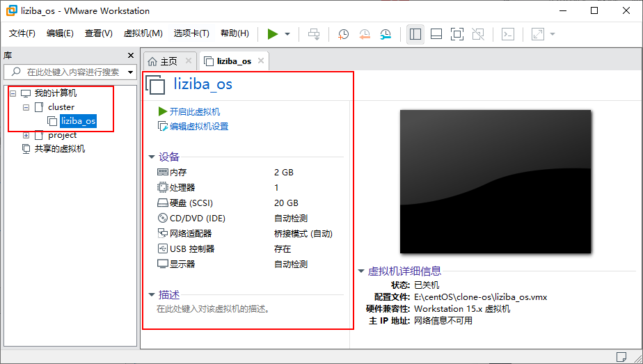Click the 内存 memory device row
This screenshot has height=364, width=643.
(250, 173)
